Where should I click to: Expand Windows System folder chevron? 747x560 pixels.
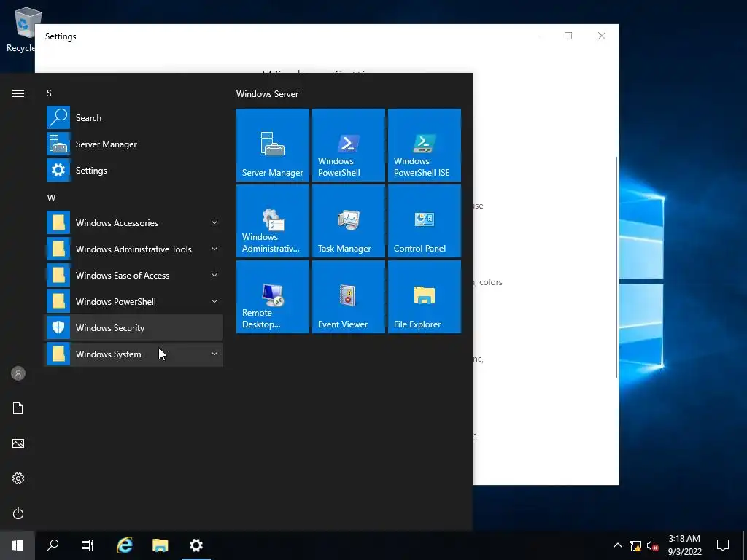pyautogui.click(x=214, y=354)
